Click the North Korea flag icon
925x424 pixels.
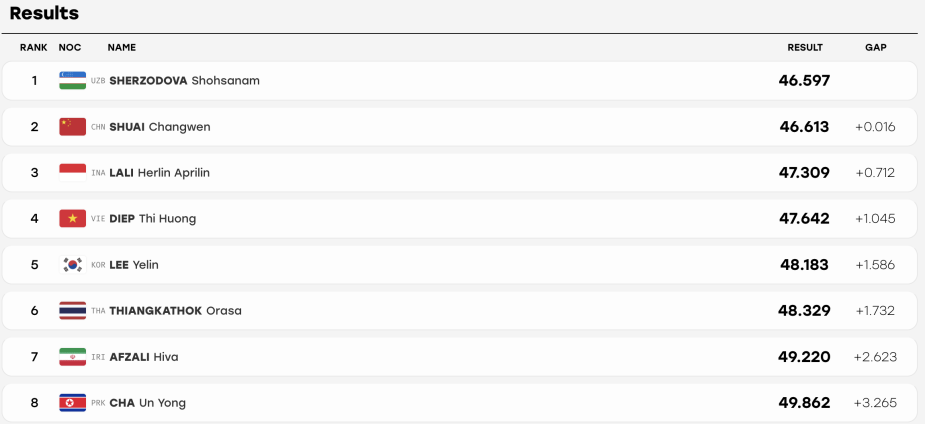73,403
